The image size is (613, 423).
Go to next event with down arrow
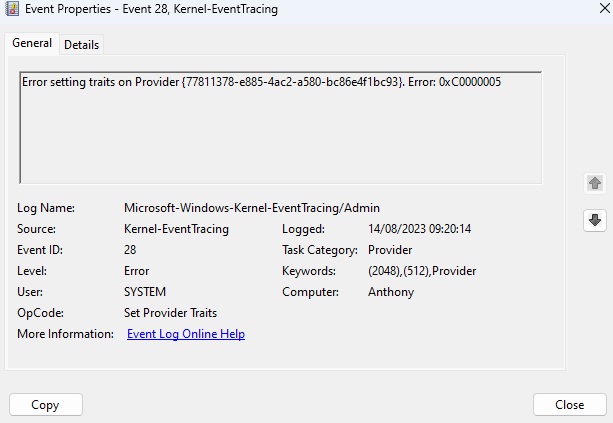pyautogui.click(x=595, y=220)
